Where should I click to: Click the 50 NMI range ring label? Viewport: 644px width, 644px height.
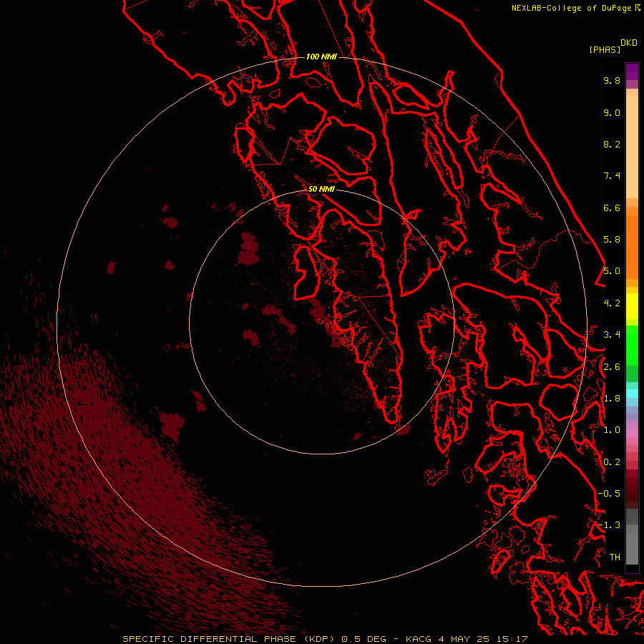coord(321,189)
